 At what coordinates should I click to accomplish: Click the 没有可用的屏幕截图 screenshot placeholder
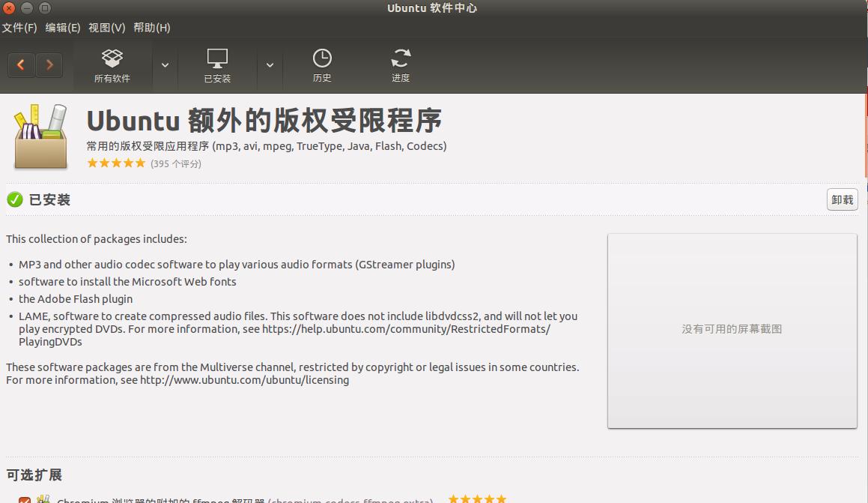732,331
